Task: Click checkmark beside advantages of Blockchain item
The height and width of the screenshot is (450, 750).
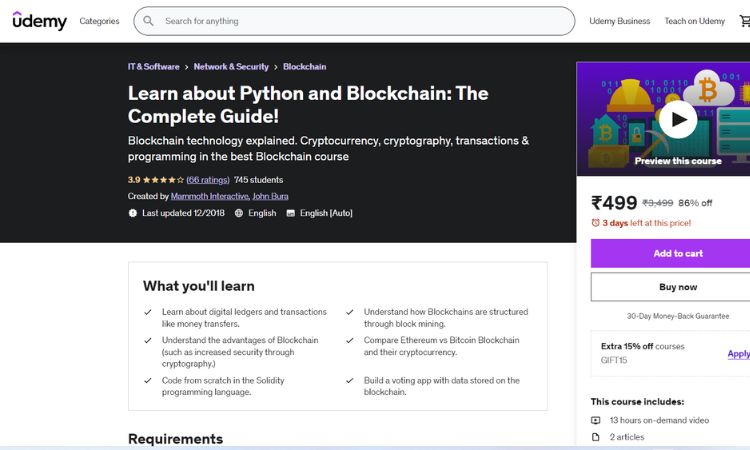Action: (x=148, y=340)
